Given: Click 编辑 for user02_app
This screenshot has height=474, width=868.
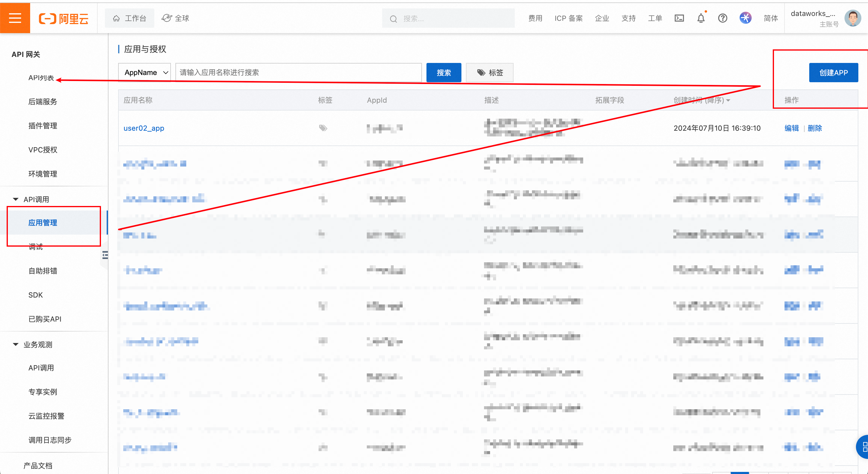Looking at the screenshot, I should (791, 128).
